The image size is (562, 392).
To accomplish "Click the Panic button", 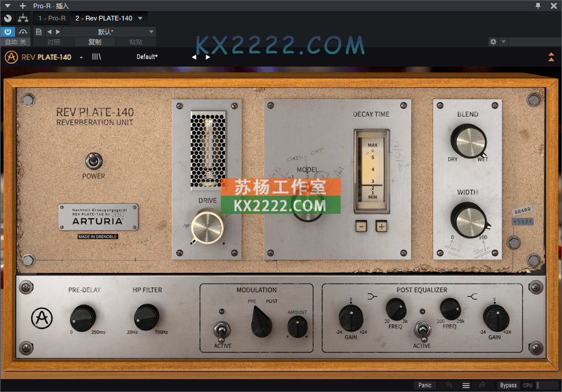I will (425, 385).
